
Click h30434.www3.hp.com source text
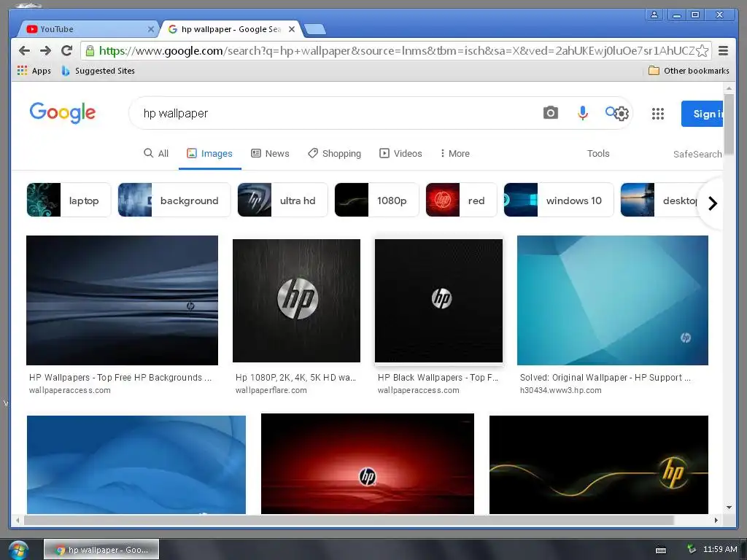[x=561, y=390]
